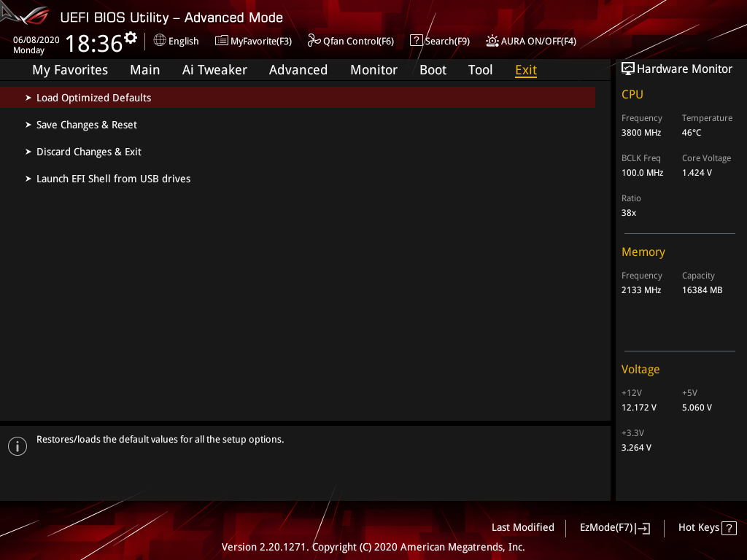Open the Boot tab
The height and width of the screenshot is (560, 747).
click(x=433, y=70)
